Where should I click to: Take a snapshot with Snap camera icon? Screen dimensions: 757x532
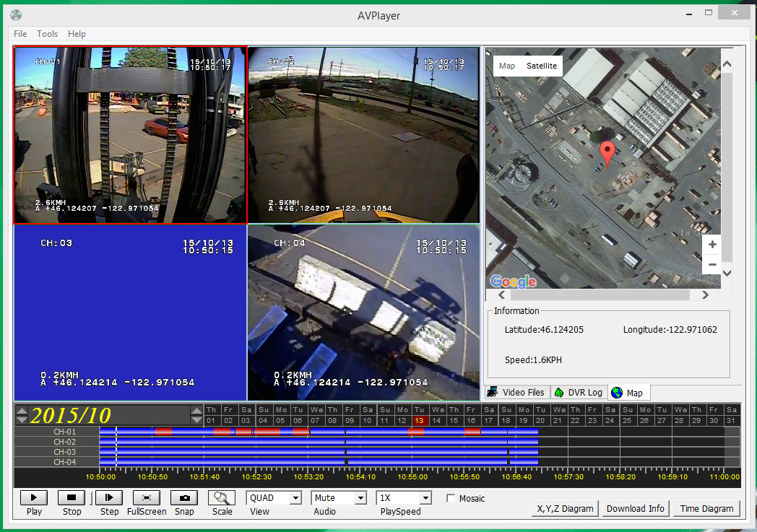tap(184, 497)
